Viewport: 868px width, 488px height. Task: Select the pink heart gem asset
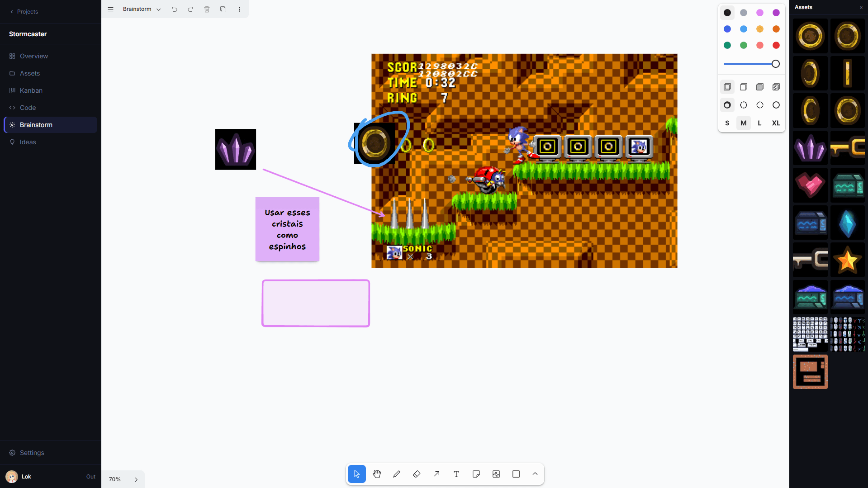[810, 185]
